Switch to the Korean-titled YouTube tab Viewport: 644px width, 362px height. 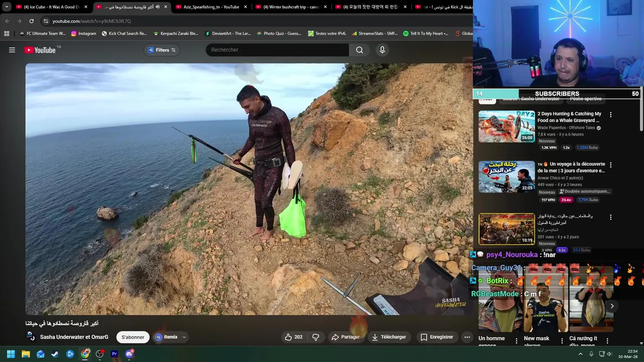370,7
